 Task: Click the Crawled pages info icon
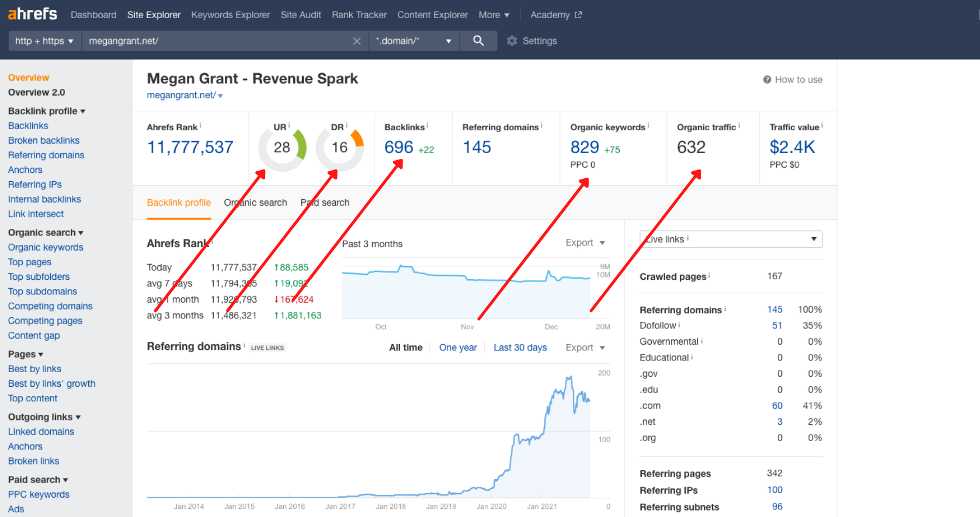pyautogui.click(x=709, y=275)
